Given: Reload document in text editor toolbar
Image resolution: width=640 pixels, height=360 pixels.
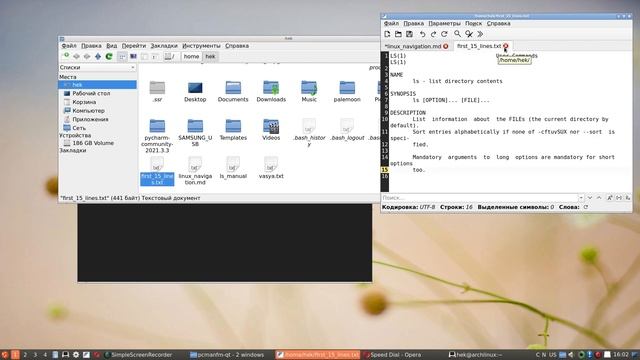Looking at the screenshot, I should click(x=444, y=34).
